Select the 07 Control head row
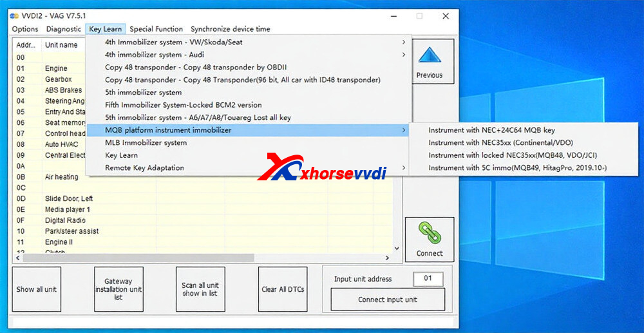This screenshot has width=644, height=333. tap(50, 133)
